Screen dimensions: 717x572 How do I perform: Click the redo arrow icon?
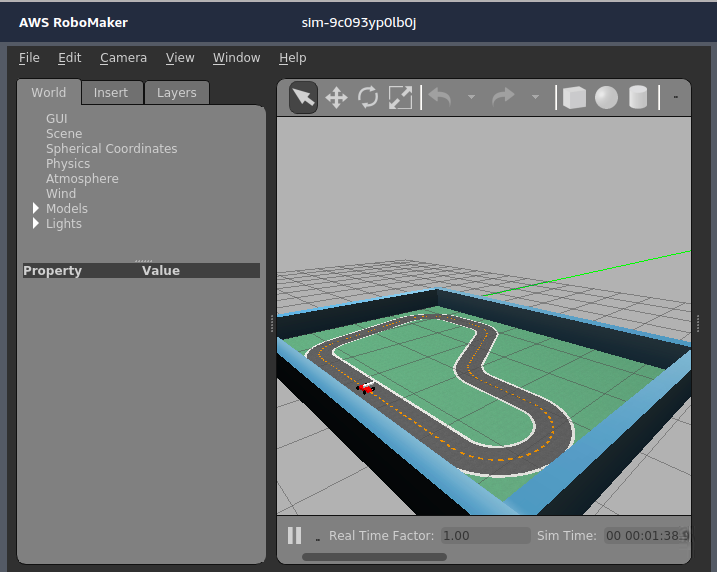pos(503,97)
